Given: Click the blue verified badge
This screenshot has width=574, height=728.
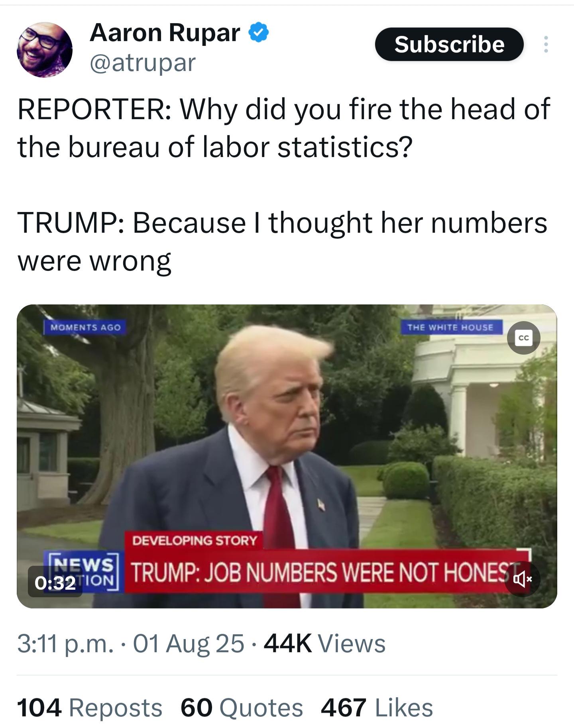Looking at the screenshot, I should point(259,33).
